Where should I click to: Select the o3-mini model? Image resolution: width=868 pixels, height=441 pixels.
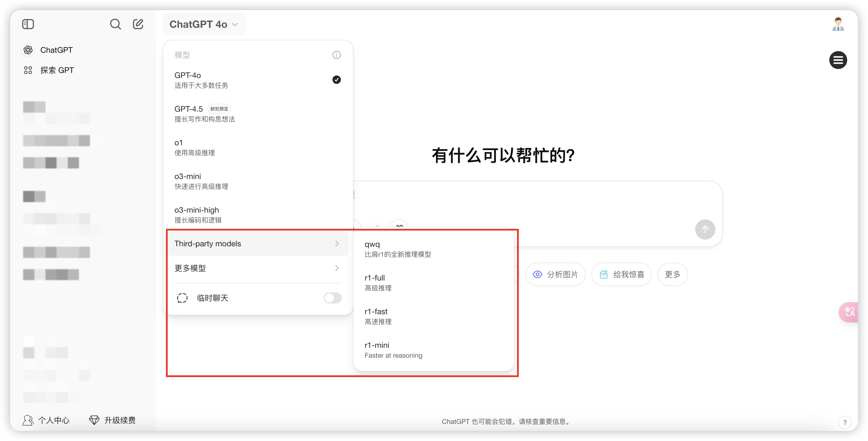pyautogui.click(x=258, y=181)
